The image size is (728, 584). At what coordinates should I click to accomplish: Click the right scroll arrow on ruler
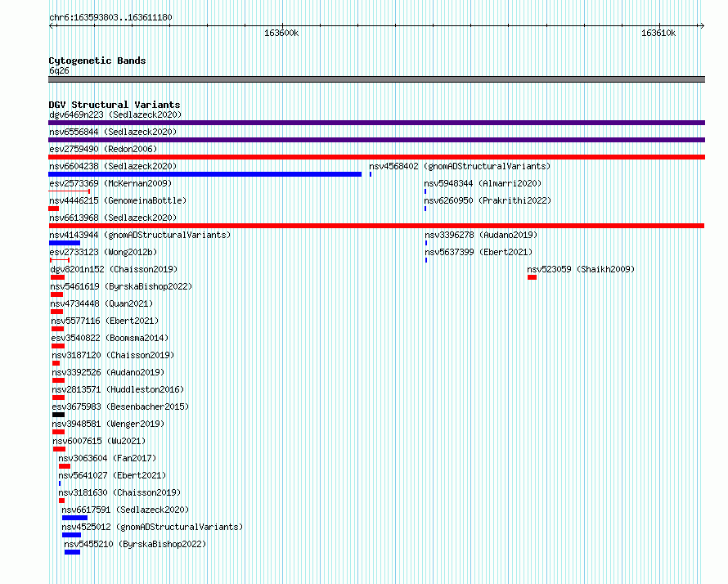(x=702, y=26)
